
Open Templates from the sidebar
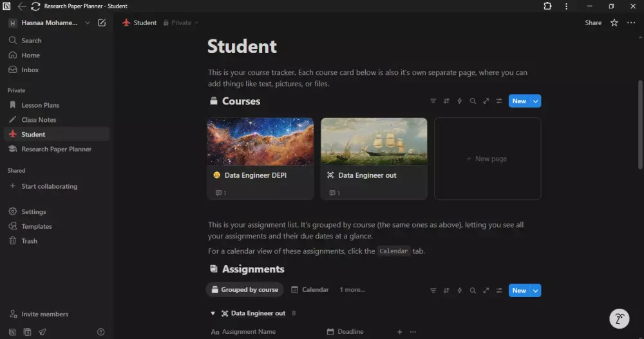coord(56,226)
